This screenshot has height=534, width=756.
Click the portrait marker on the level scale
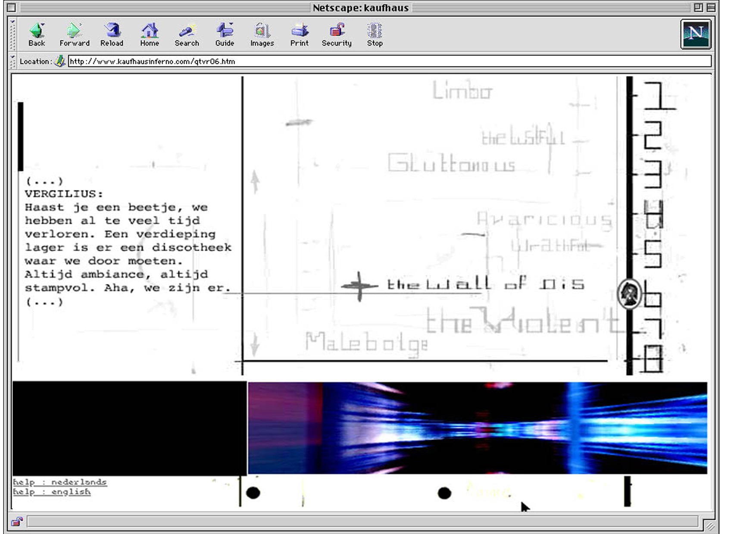[630, 294]
